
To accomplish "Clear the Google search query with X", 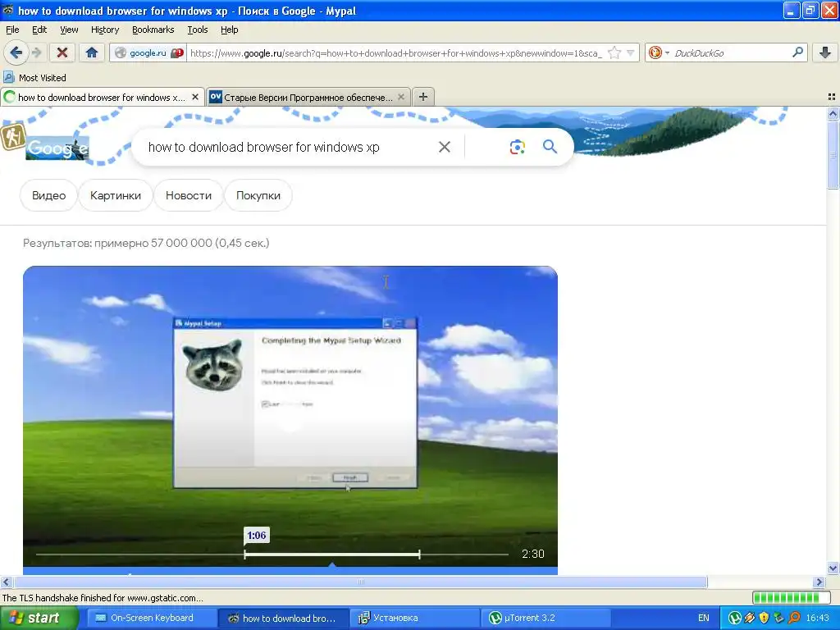I will (445, 147).
